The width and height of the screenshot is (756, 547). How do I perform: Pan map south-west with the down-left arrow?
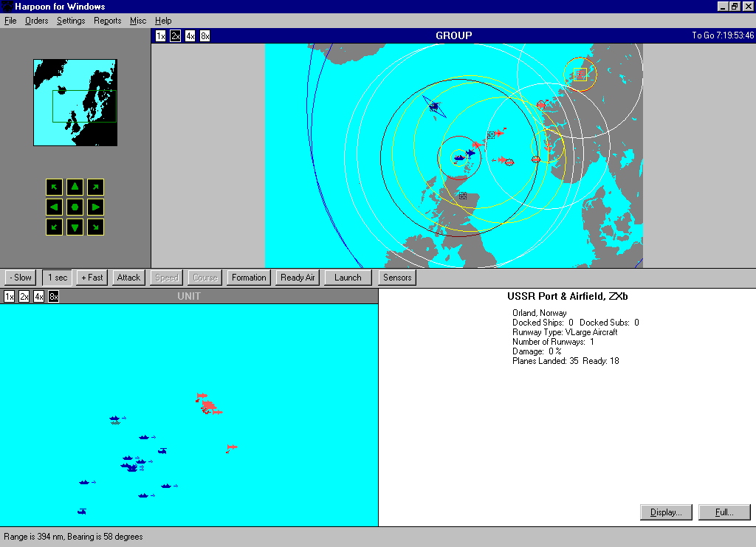click(54, 227)
